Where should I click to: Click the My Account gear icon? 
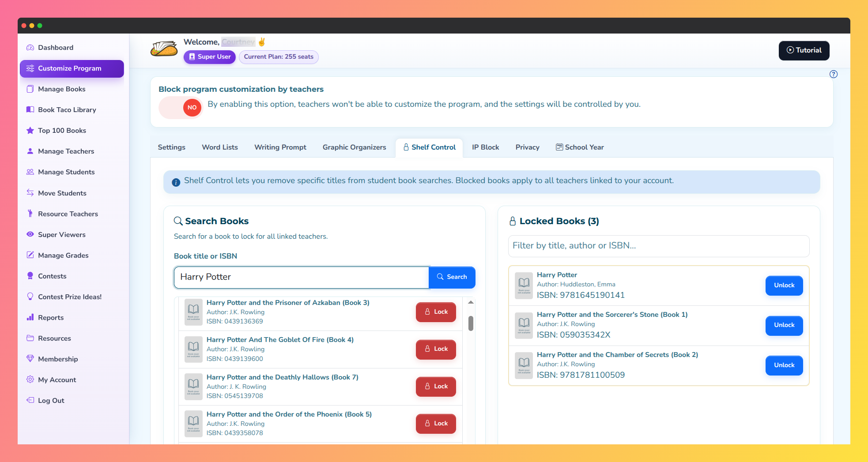click(x=30, y=379)
